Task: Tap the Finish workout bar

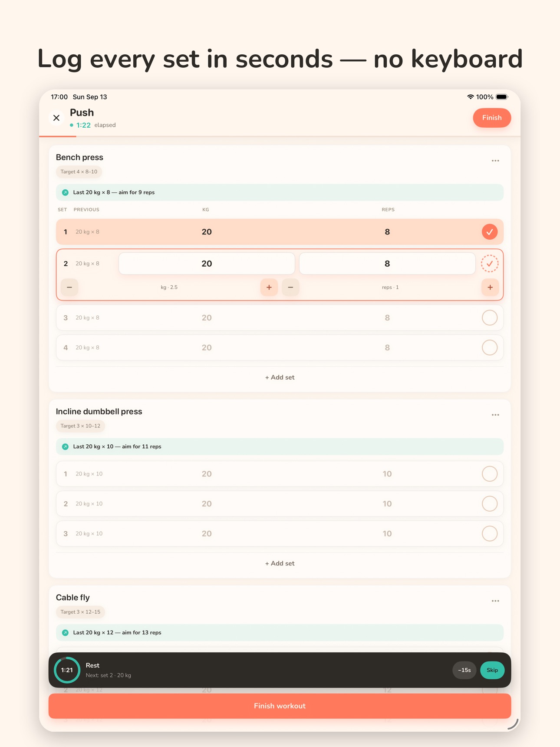Action: 280,706
